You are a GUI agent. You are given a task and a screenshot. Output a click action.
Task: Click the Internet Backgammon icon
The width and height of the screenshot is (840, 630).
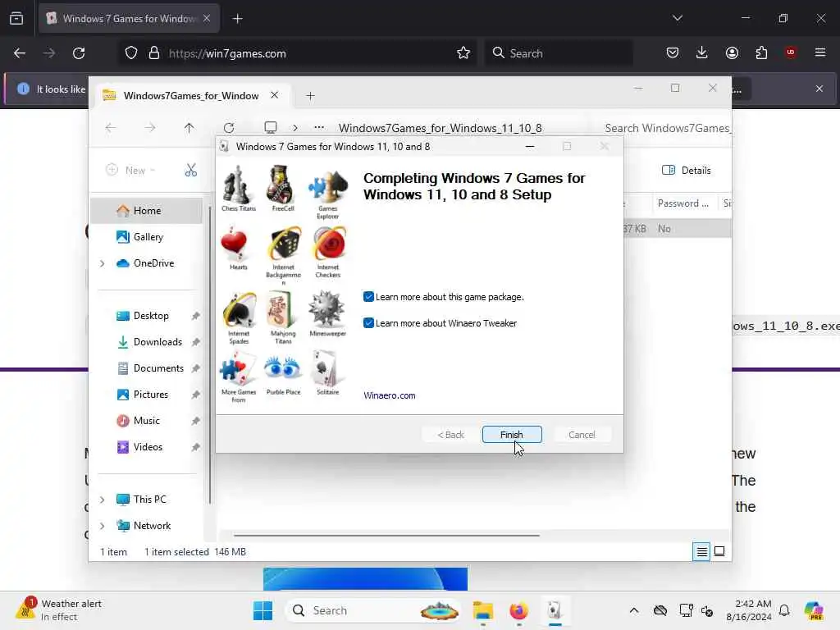pos(283,254)
